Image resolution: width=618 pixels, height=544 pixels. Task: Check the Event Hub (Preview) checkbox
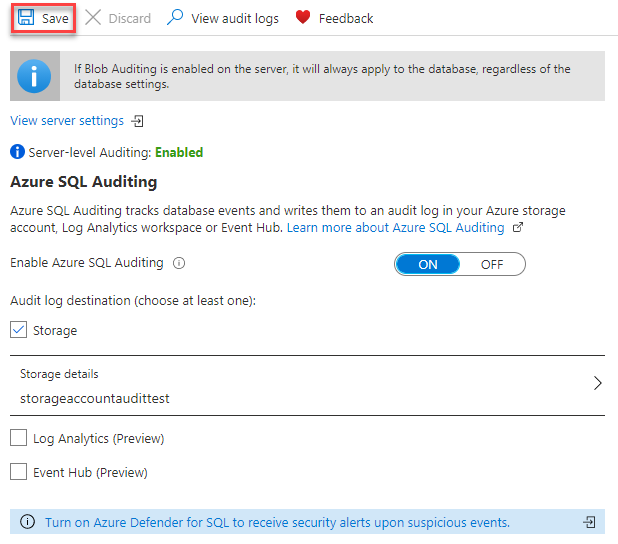pyautogui.click(x=19, y=472)
